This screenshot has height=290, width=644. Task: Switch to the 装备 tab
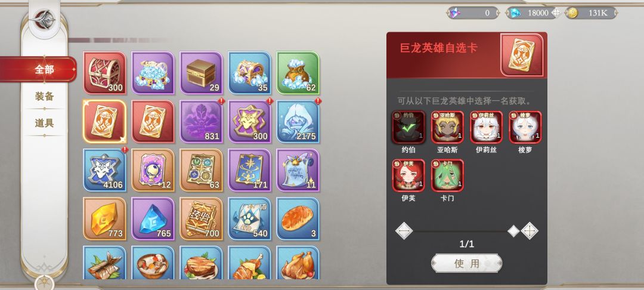(44, 97)
